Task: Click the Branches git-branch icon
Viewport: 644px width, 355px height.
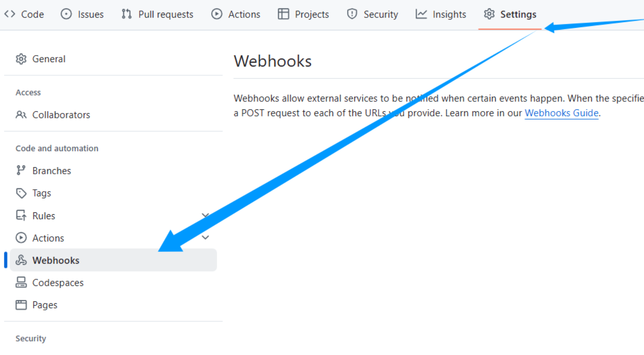Action: 21,170
